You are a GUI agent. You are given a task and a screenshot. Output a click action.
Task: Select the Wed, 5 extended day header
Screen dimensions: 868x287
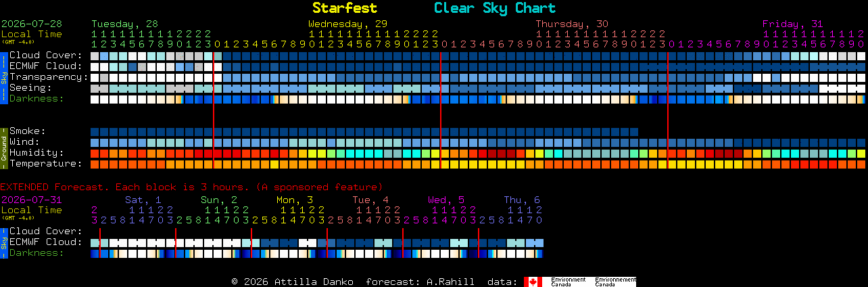click(x=446, y=200)
